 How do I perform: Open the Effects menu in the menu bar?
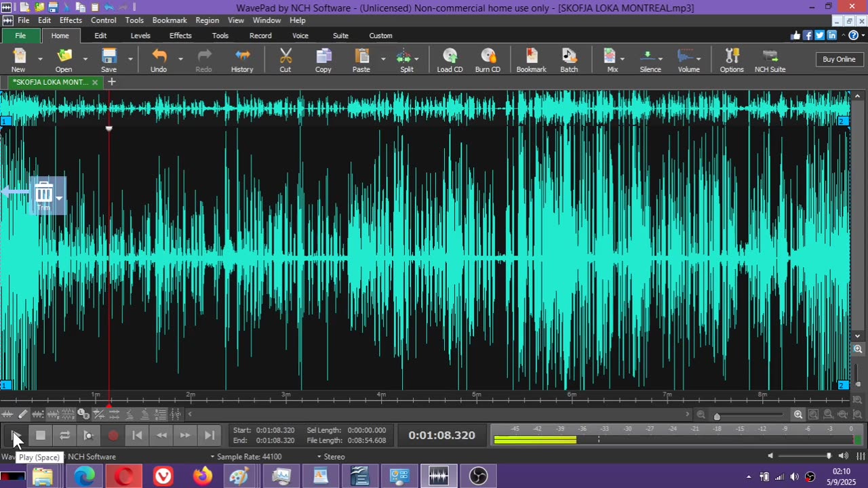(71, 20)
